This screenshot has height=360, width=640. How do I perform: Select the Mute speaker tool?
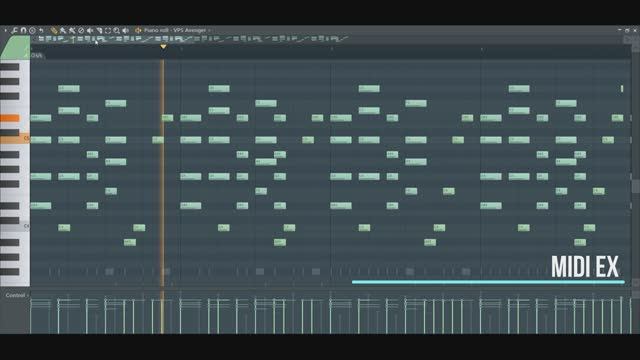tap(90, 30)
